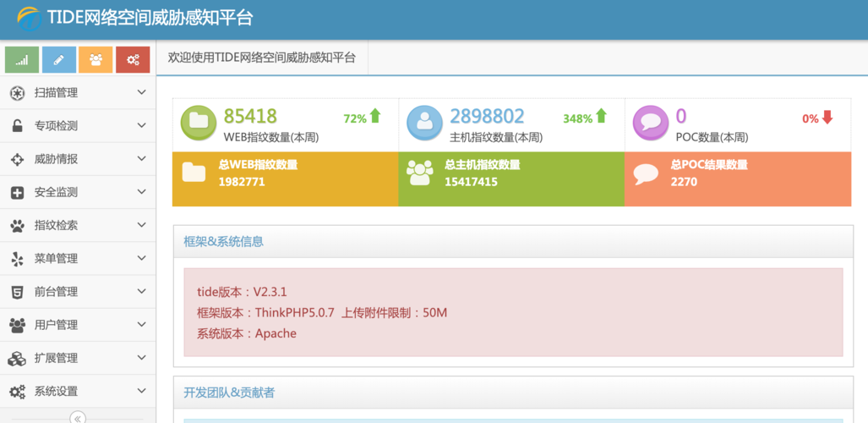Click the 72% increase percentage
The width and height of the screenshot is (868, 423).
355,118
